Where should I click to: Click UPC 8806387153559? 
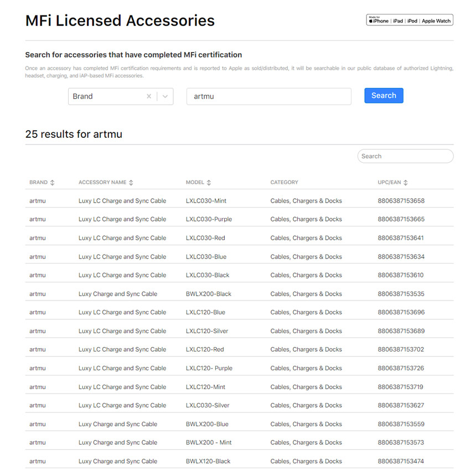click(x=401, y=424)
